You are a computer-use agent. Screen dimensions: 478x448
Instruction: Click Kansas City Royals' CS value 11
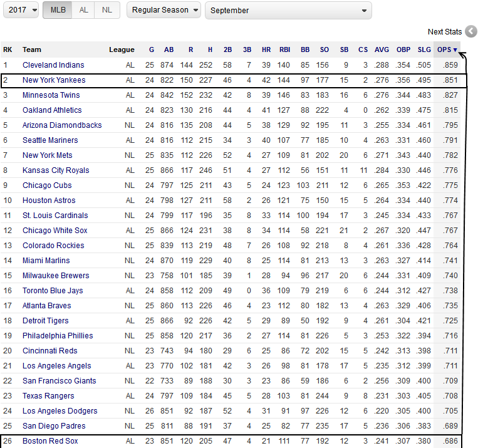(363, 170)
